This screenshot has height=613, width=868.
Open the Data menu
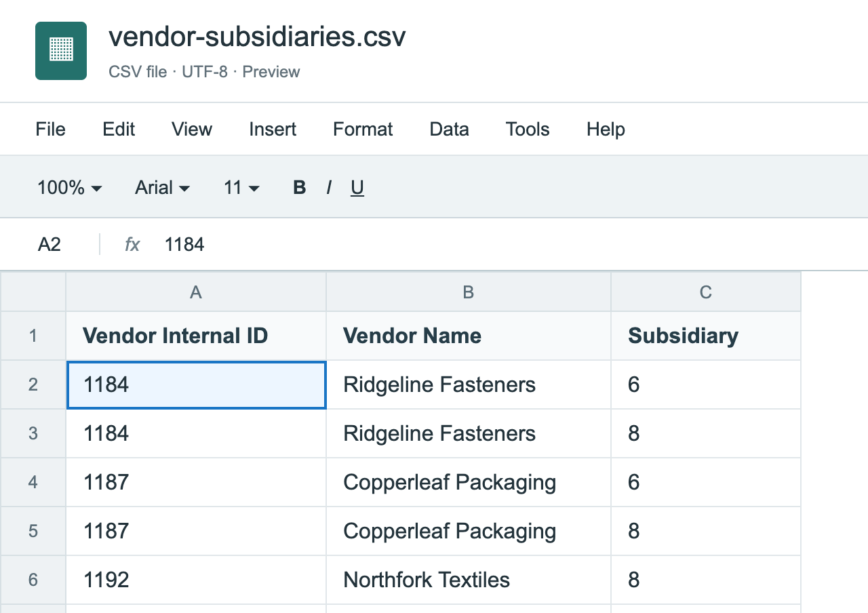[450, 129]
